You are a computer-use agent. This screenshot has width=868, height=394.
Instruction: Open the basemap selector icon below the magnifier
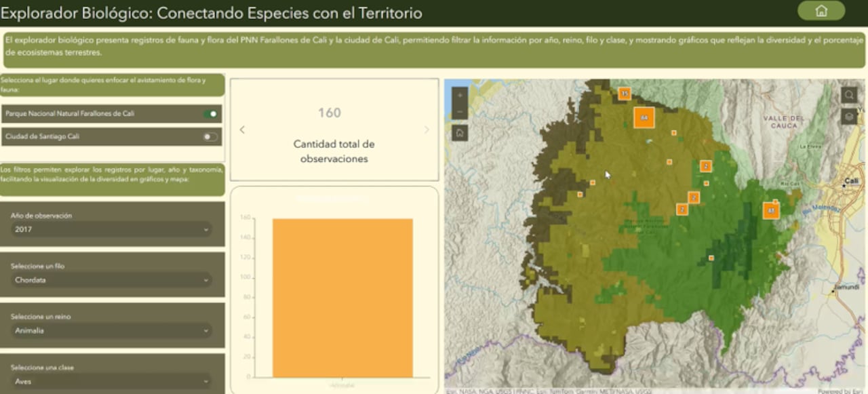coord(849,117)
